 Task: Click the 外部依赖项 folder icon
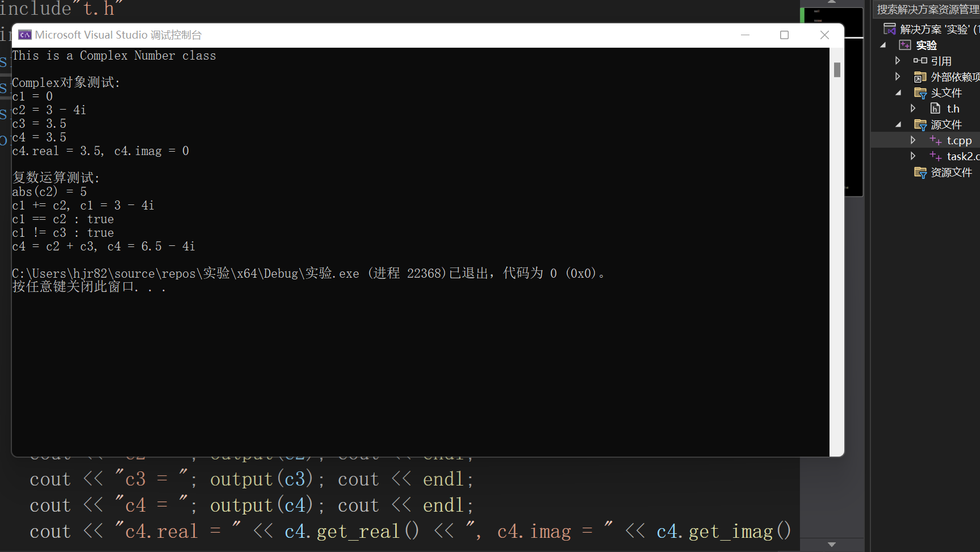(x=920, y=77)
